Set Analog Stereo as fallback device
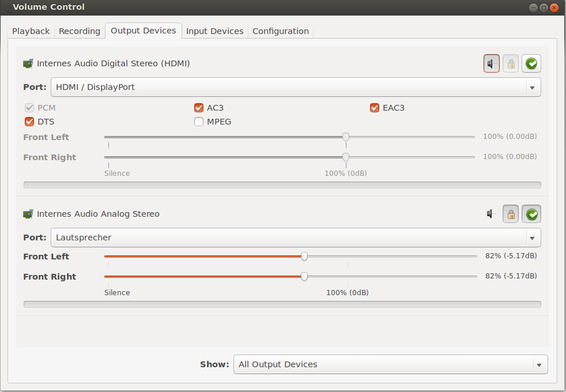The width and height of the screenshot is (566, 392). pos(532,214)
